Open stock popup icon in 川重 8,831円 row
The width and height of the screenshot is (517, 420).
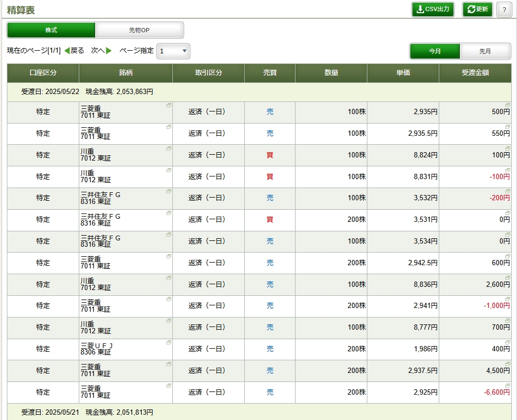click(x=169, y=170)
